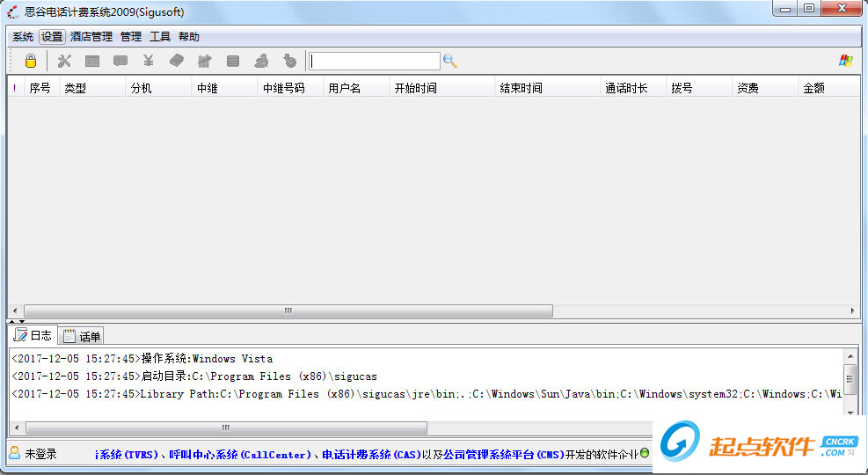Click the Sigusoft app icon in title bar

pyautogui.click(x=12, y=11)
